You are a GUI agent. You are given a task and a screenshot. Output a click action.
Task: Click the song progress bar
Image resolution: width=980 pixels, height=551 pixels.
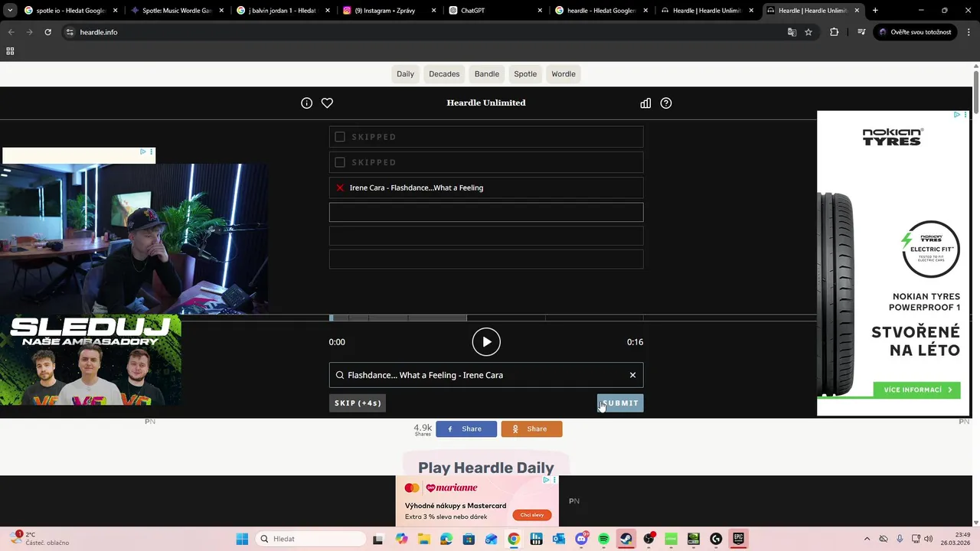(x=486, y=318)
